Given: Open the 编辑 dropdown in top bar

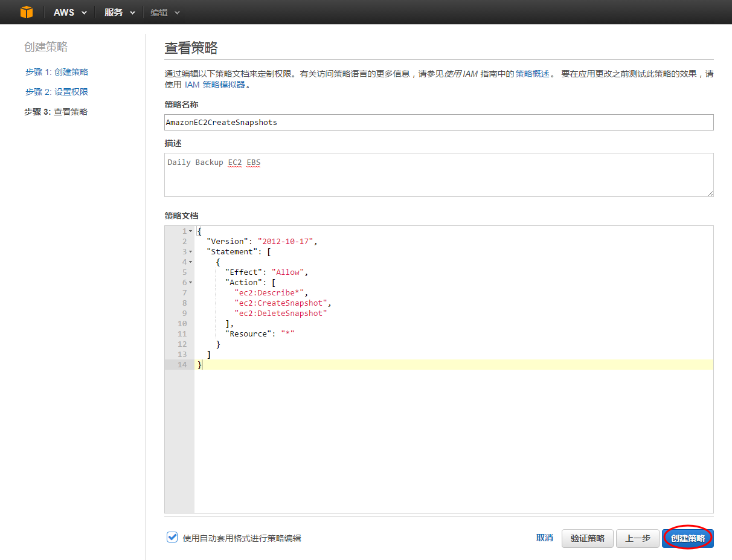Looking at the screenshot, I should [x=165, y=12].
